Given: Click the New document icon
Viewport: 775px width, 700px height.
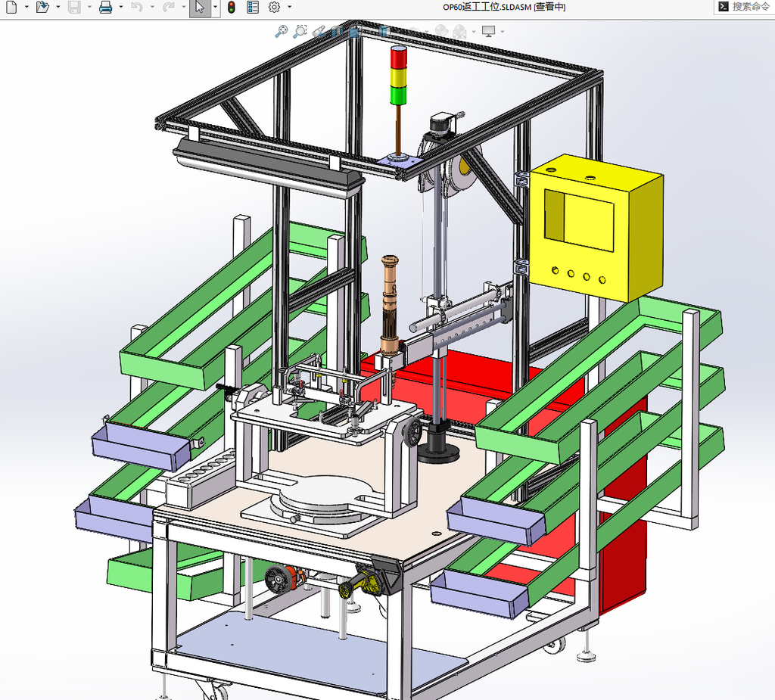Looking at the screenshot, I should (11, 7).
